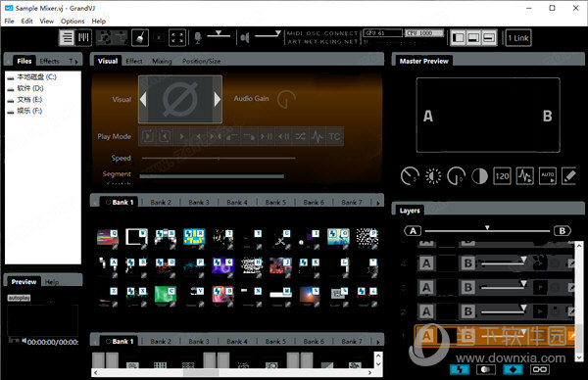
Task: Switch to the Mixing tab
Action: click(x=162, y=61)
